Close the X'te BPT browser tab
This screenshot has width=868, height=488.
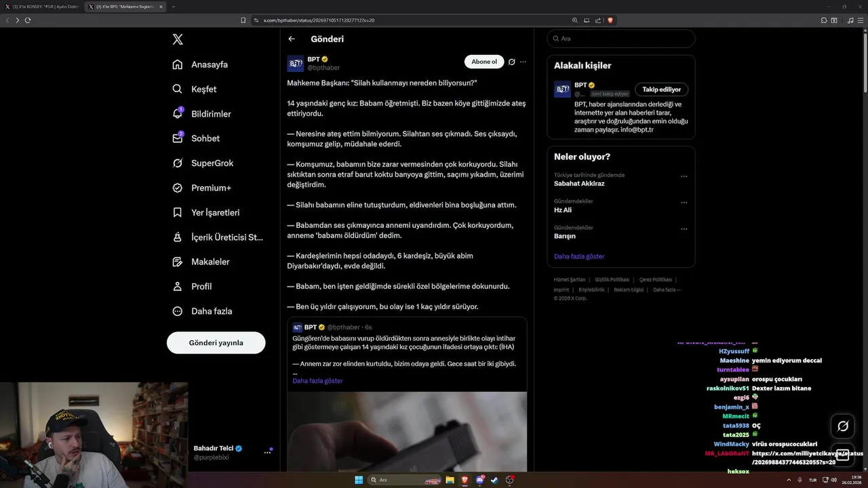click(x=160, y=7)
